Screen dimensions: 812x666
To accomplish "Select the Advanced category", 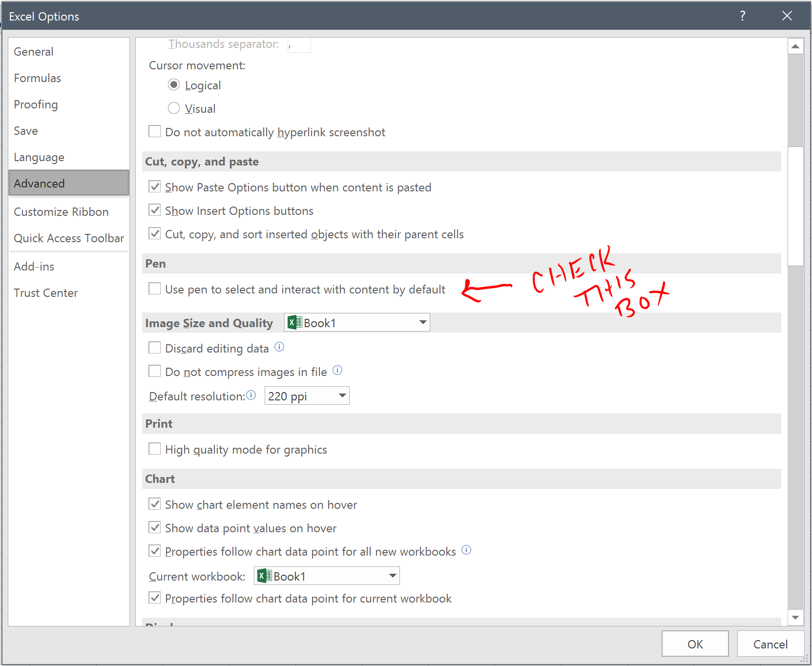I will 68,183.
